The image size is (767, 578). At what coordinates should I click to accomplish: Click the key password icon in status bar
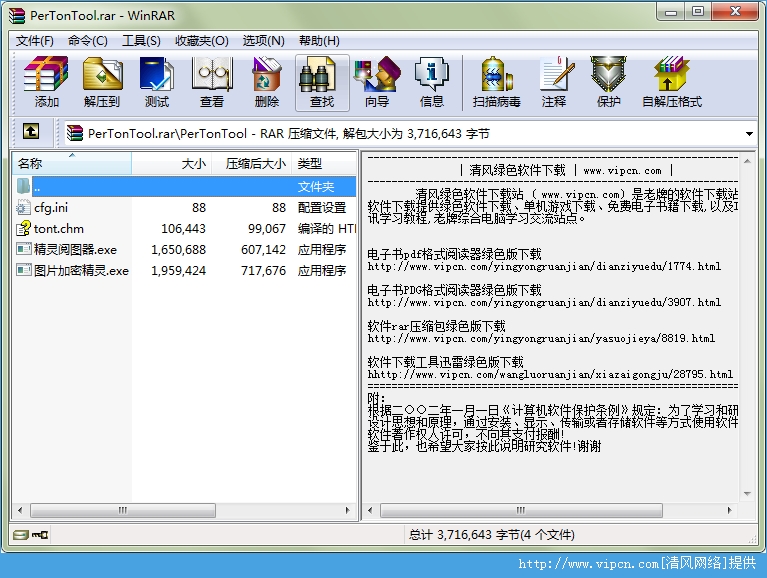click(40, 534)
